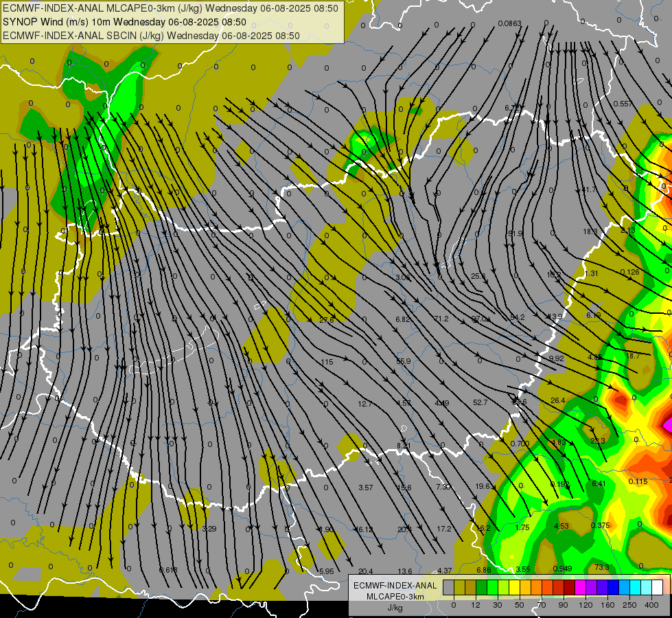Click the J/kg unit label
672x618 pixels.
[x=395, y=608]
